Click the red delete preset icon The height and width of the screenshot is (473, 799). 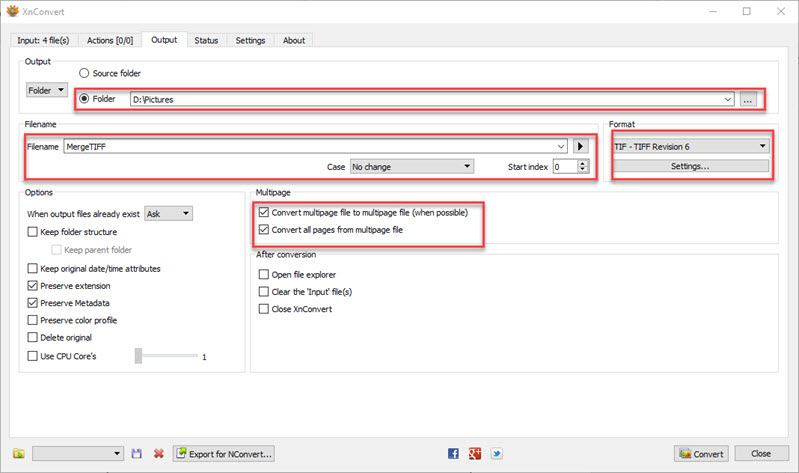click(158, 454)
